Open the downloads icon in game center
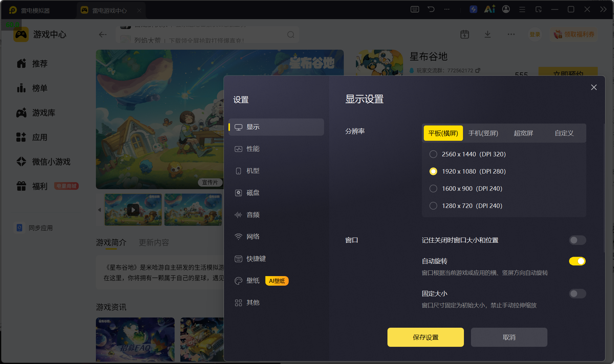Image resolution: width=614 pixels, height=364 pixels. tap(488, 34)
